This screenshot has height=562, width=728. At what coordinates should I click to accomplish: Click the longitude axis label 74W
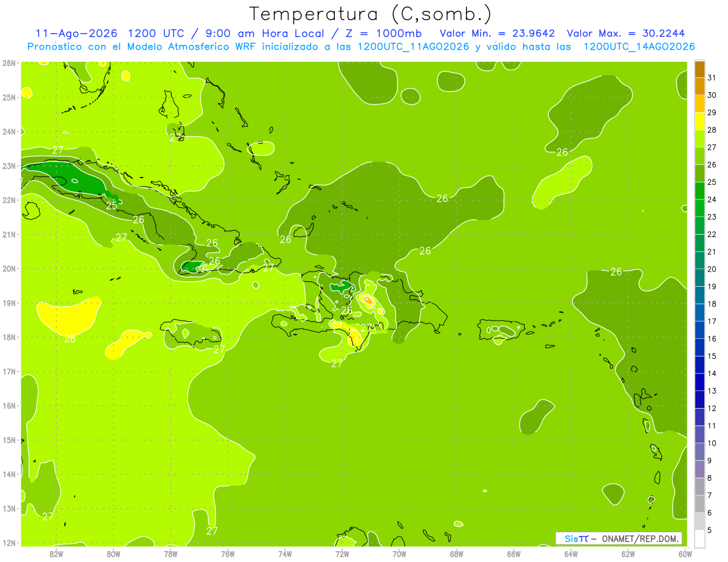click(x=285, y=554)
